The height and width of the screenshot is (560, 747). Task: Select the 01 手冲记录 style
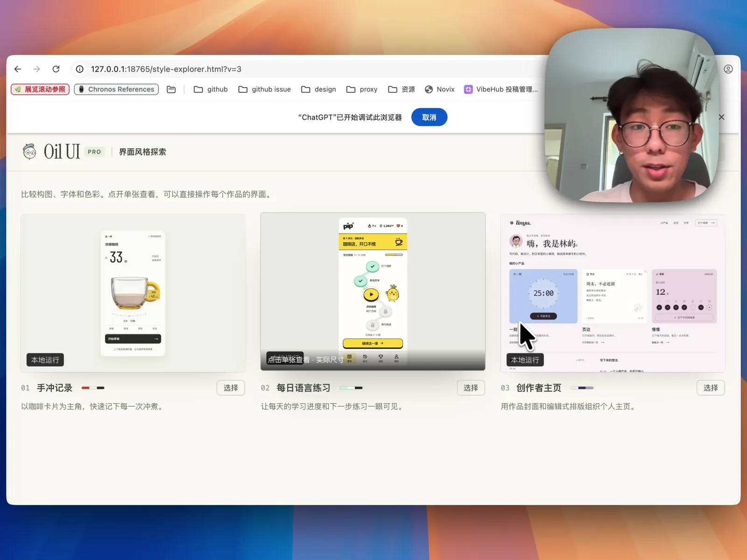coord(231,388)
